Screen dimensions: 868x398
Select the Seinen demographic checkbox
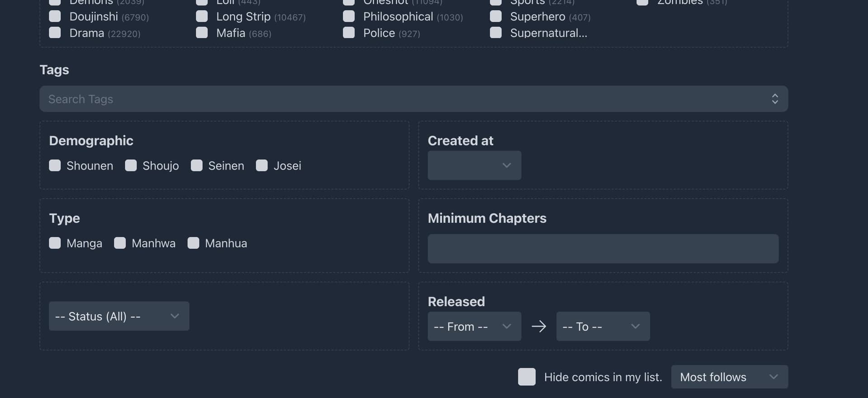pyautogui.click(x=197, y=166)
